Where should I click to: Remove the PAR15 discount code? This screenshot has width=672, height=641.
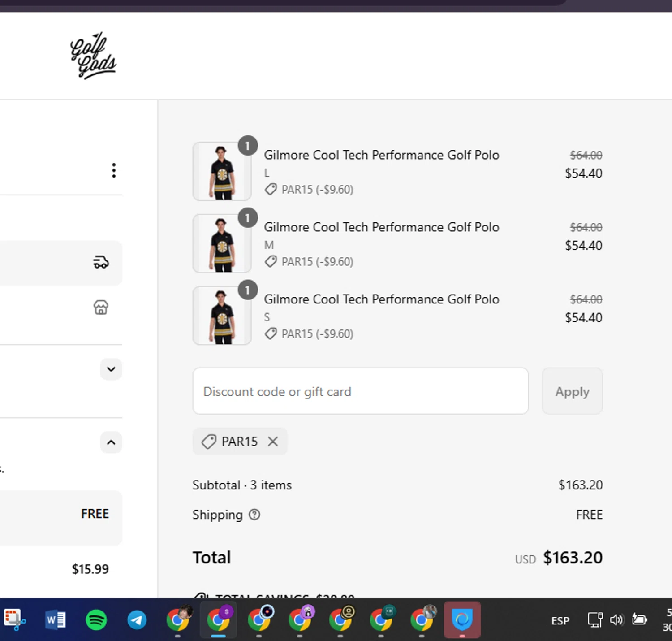click(273, 442)
